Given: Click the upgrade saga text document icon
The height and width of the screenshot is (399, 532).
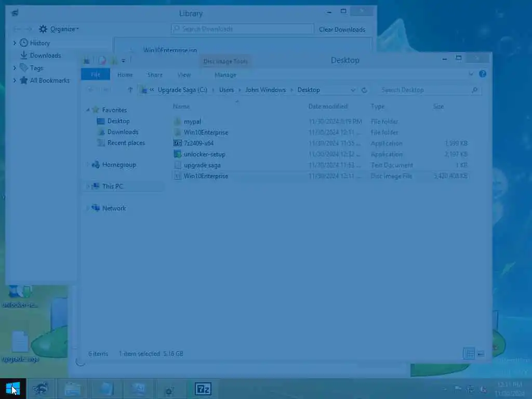Looking at the screenshot, I should pos(178,165).
